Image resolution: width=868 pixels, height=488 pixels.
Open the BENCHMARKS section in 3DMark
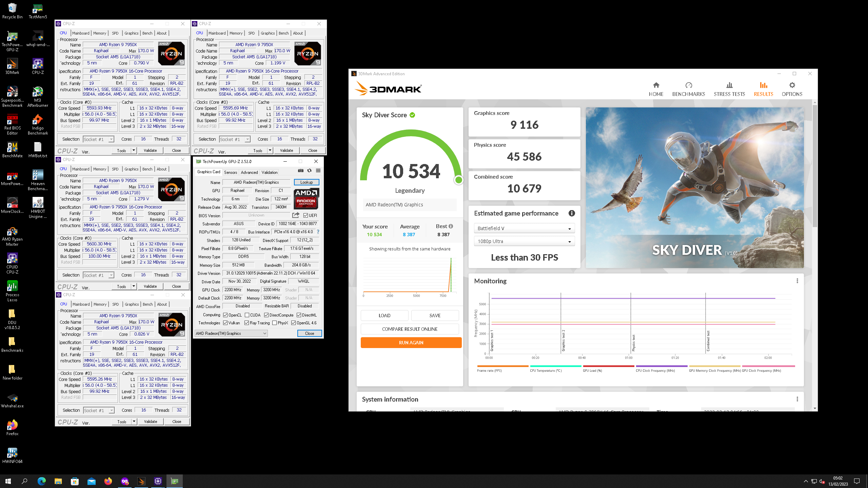tap(689, 89)
